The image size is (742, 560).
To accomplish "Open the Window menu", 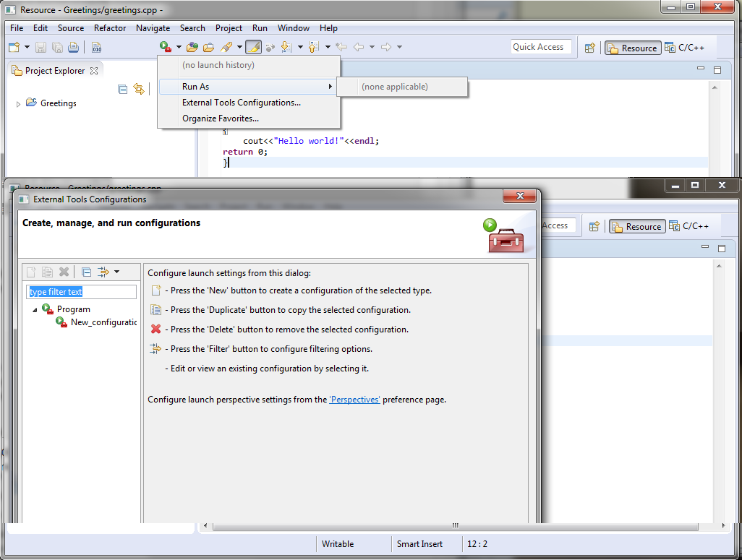I will (294, 28).
